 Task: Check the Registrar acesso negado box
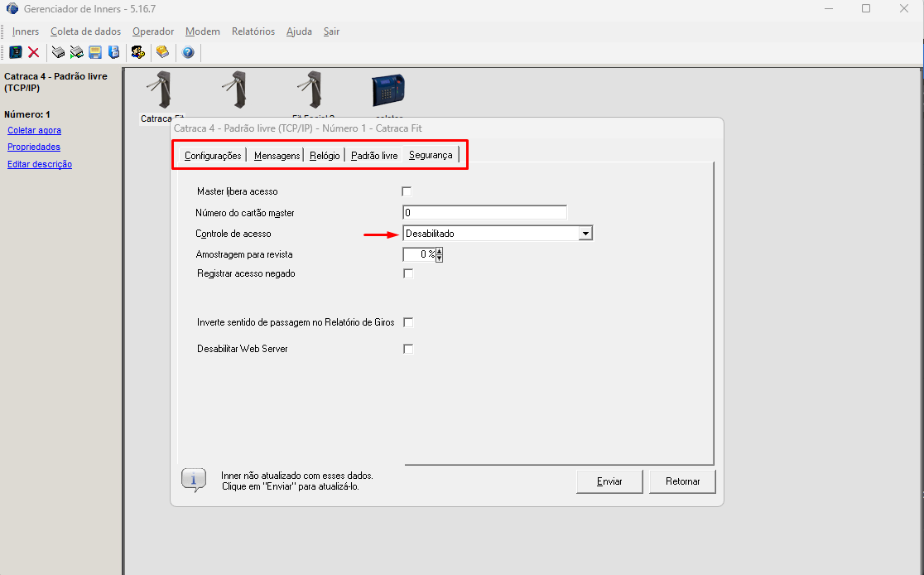407,273
